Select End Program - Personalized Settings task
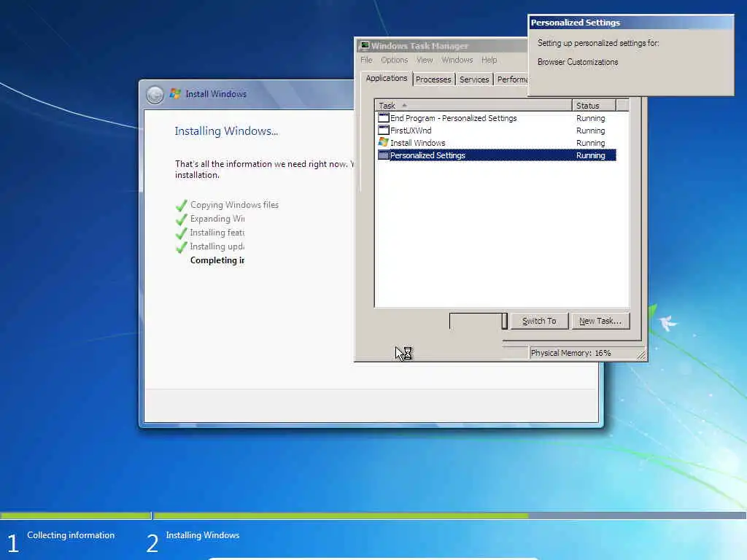The width and height of the screenshot is (747, 560). [496, 118]
